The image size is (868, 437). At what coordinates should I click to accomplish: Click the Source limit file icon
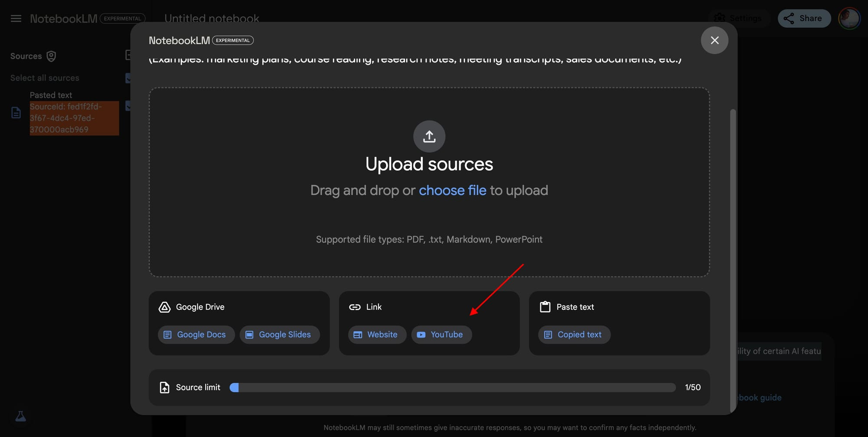[x=164, y=387]
